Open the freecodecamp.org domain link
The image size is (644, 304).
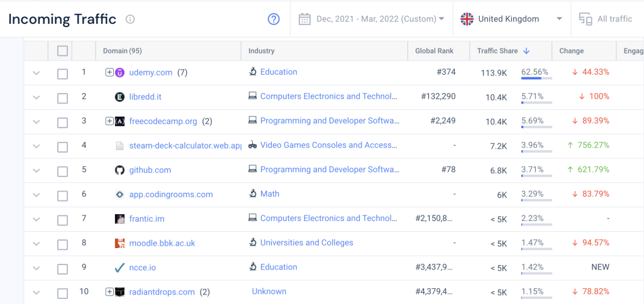[163, 121]
